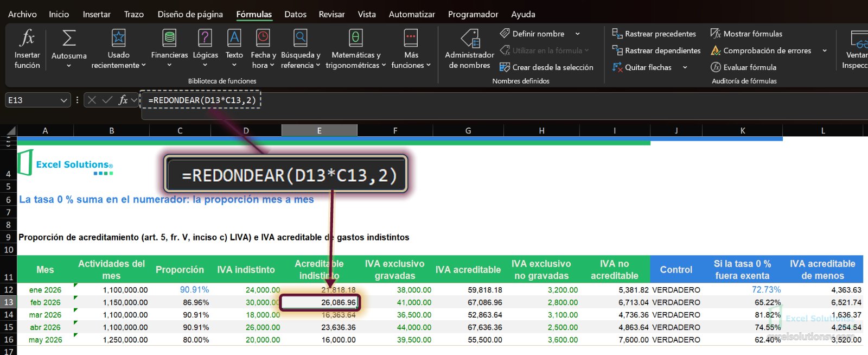Image resolution: width=868 pixels, height=355 pixels.
Task: Switch to the Vista tab
Action: point(367,14)
